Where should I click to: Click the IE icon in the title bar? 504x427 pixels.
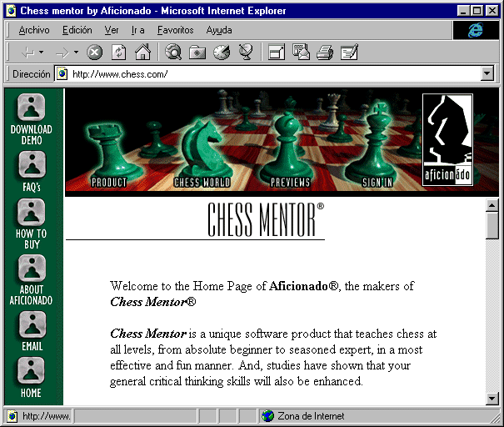tap(12, 11)
